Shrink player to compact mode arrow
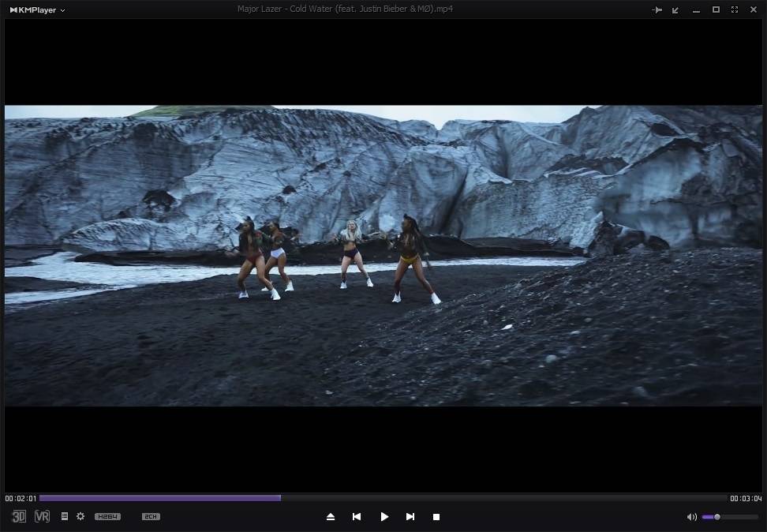The height and width of the screenshot is (532, 767). point(675,9)
